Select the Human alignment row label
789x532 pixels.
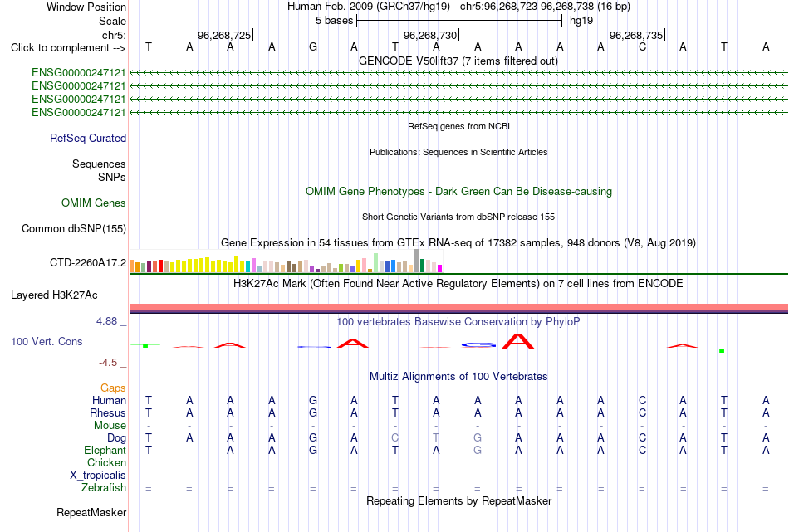(x=109, y=400)
